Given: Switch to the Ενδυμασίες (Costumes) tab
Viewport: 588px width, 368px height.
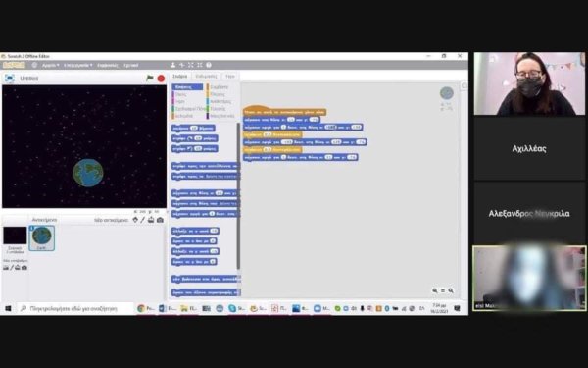Looking at the screenshot, I should pyautogui.click(x=206, y=77).
